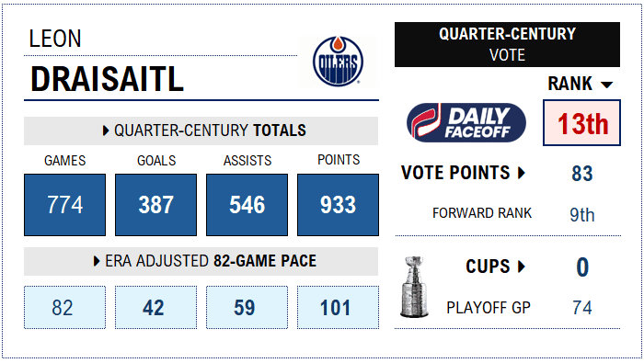Screen dimensions: 644x363
Task: Click the Daily Faceoff logo
Action: click(x=466, y=122)
